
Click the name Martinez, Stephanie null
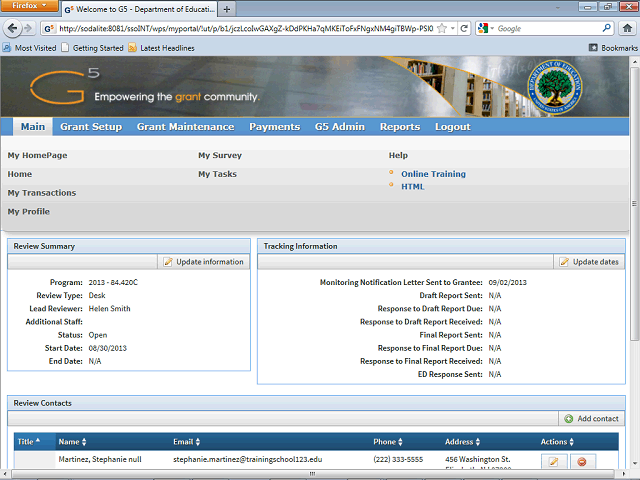(x=100, y=459)
